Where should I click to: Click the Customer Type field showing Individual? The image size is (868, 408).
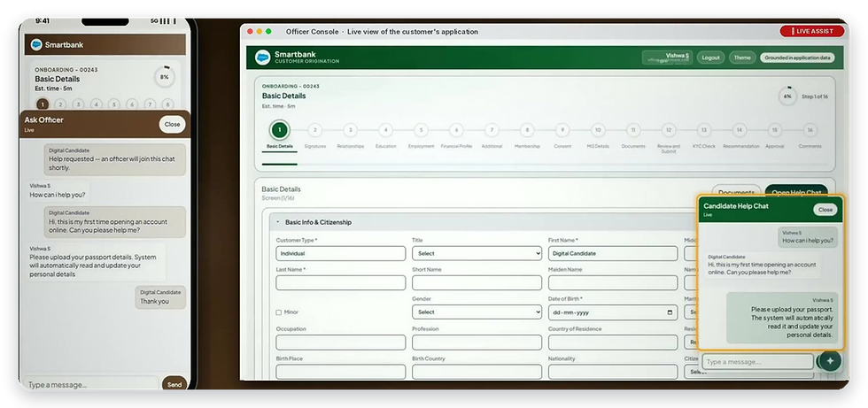pos(340,253)
